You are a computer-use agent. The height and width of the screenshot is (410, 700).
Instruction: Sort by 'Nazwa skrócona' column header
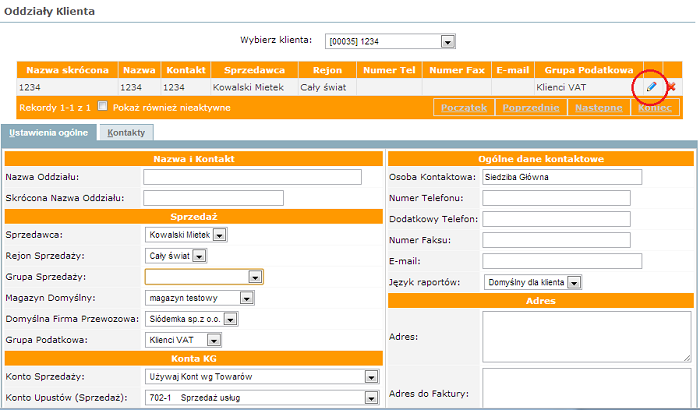(x=67, y=70)
